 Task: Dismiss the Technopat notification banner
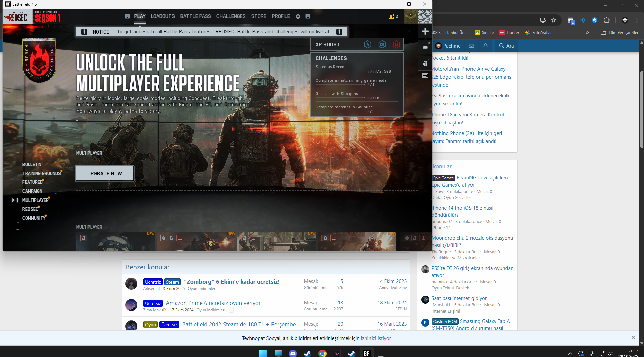pos(633,337)
